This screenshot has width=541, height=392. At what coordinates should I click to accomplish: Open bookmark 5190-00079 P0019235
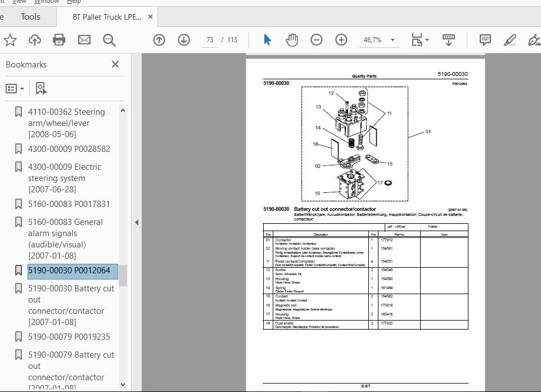69,337
